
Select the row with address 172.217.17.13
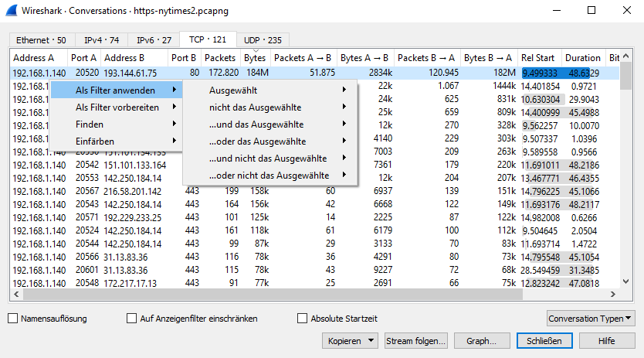pos(314,283)
